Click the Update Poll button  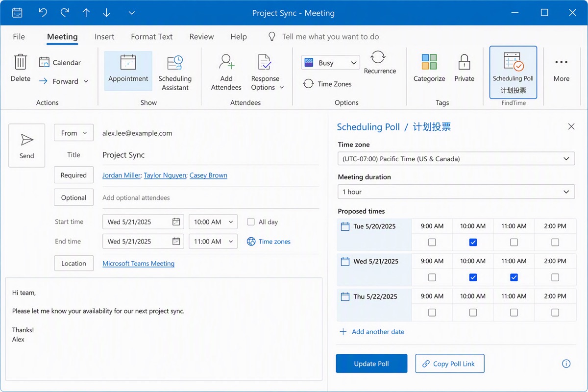371,364
